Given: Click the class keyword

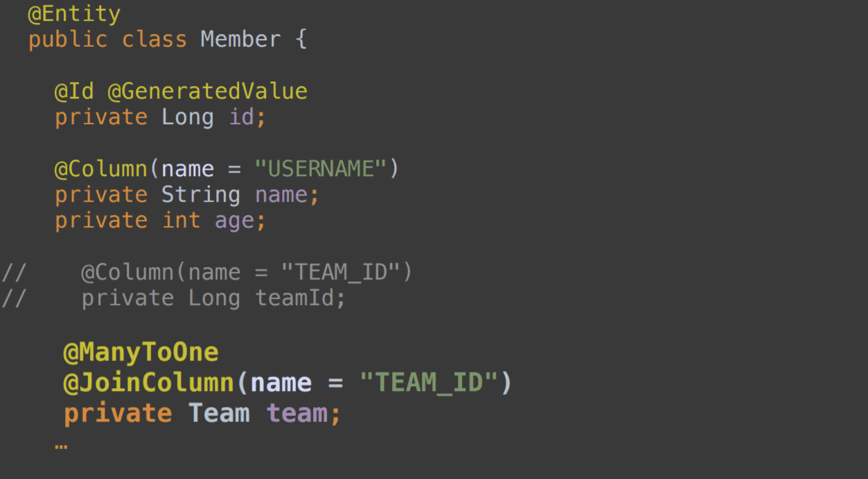Looking at the screenshot, I should coord(154,39).
